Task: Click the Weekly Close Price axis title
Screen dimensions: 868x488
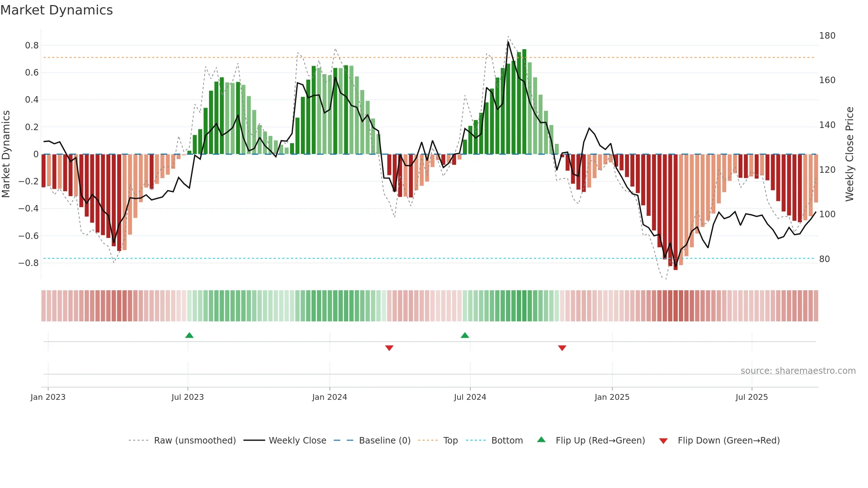Action: click(x=850, y=154)
